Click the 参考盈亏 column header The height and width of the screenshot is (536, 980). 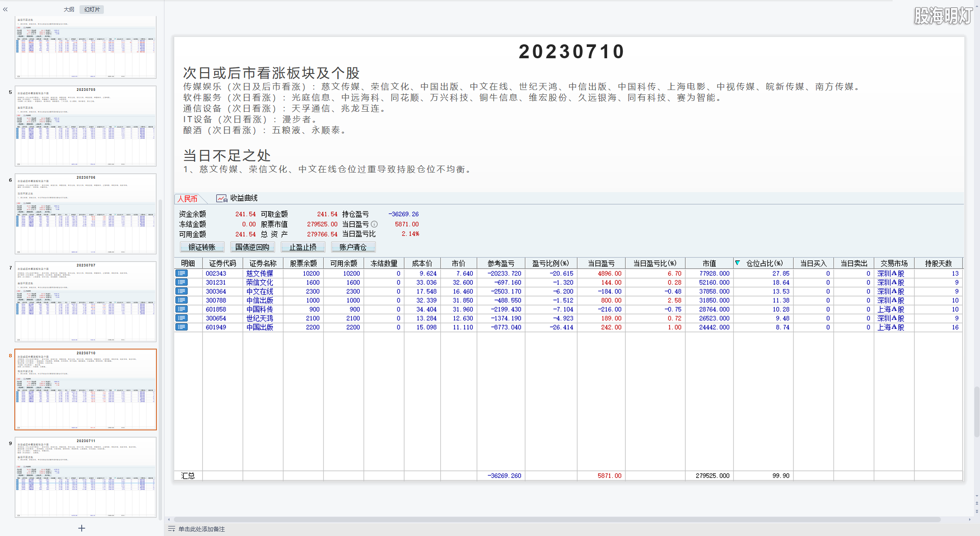point(501,263)
